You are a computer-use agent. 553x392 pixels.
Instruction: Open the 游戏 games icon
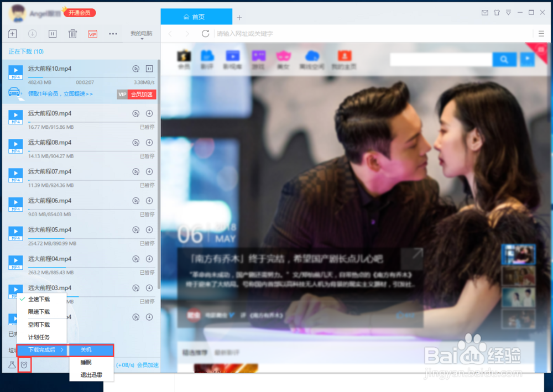[258, 59]
